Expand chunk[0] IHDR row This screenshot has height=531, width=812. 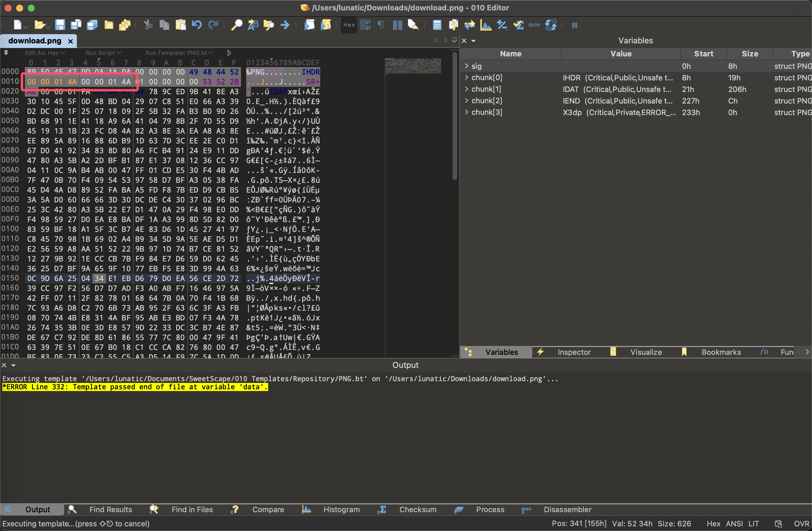(x=467, y=77)
